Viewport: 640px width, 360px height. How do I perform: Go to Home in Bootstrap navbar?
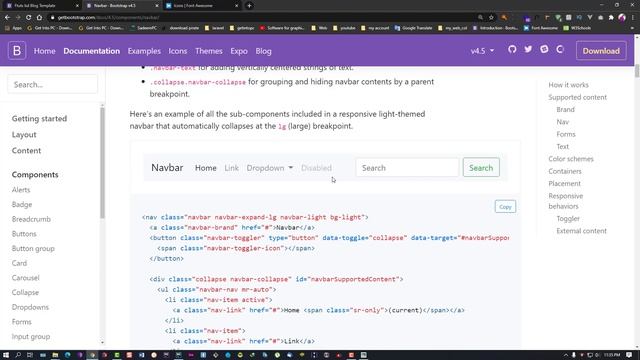click(x=44, y=51)
